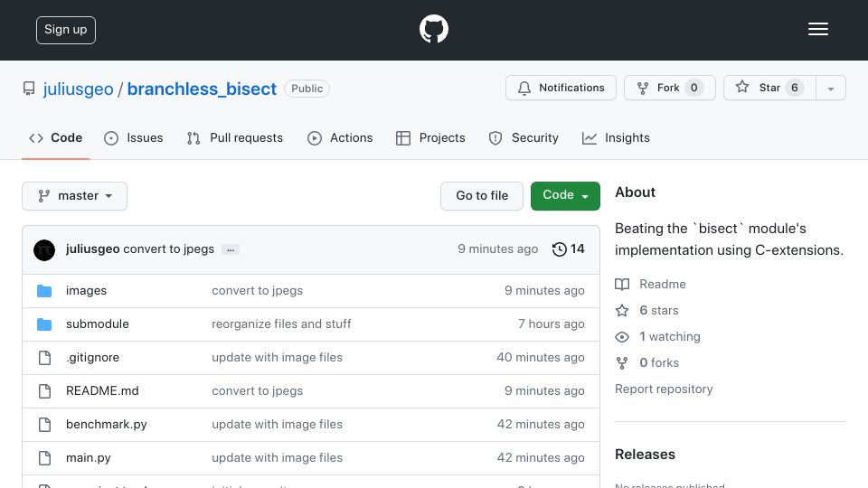Click the file icon beside benchmark.py

pyautogui.click(x=45, y=425)
